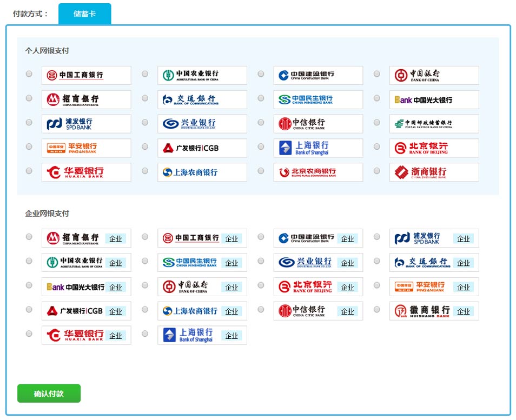This screenshot has height=420, width=516.
Task: Click the 中国建设银行 logo under 个人网银支付
Action: 318,75
